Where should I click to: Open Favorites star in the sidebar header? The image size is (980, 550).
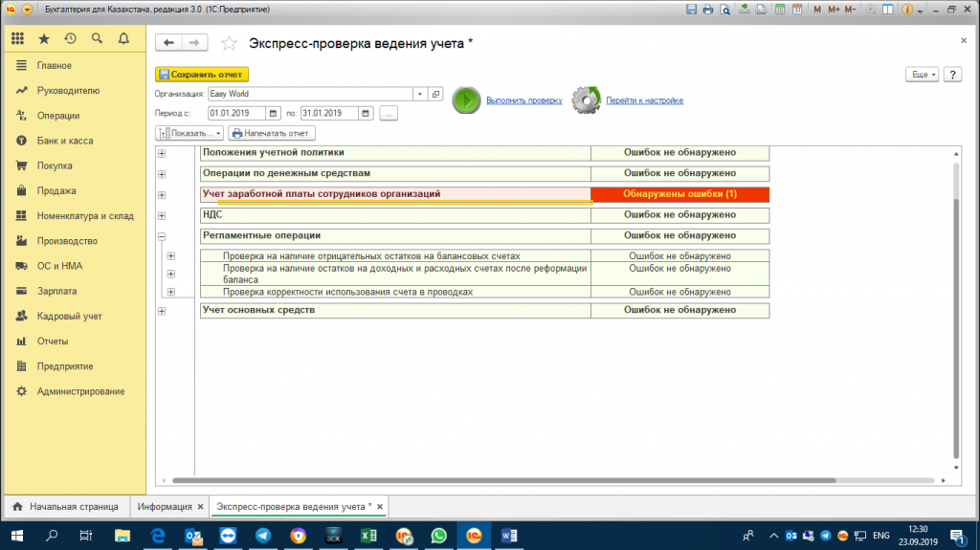coord(44,39)
